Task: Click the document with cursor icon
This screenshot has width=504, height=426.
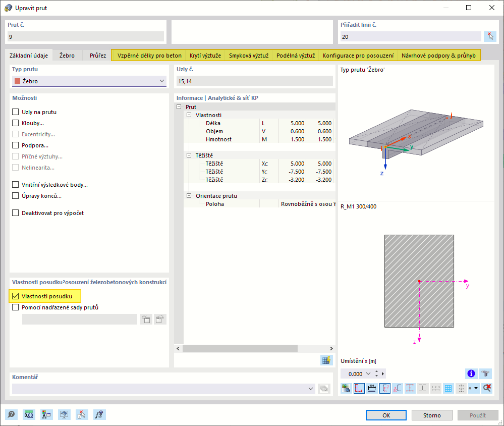Action: pos(81,414)
